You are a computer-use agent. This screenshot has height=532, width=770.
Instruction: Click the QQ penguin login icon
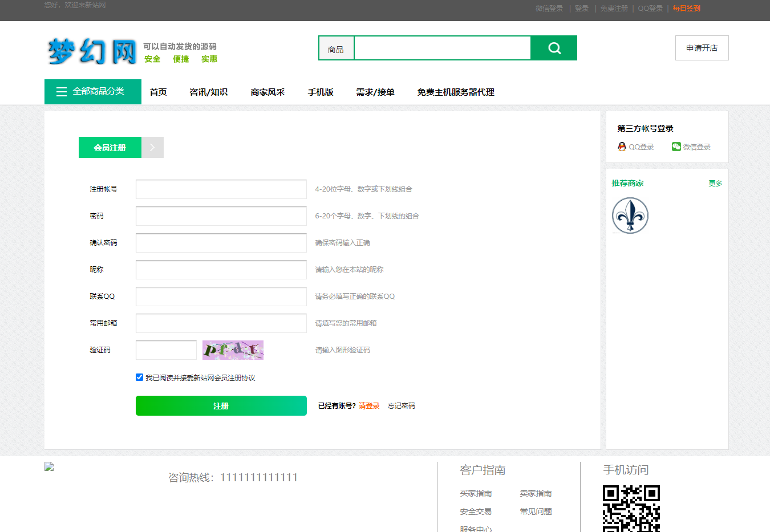(x=622, y=147)
